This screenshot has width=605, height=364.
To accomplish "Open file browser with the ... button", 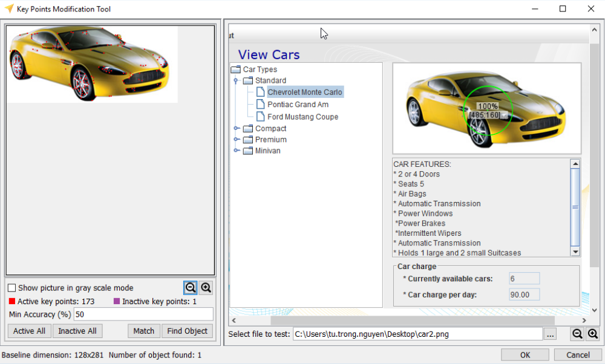I will tap(550, 334).
